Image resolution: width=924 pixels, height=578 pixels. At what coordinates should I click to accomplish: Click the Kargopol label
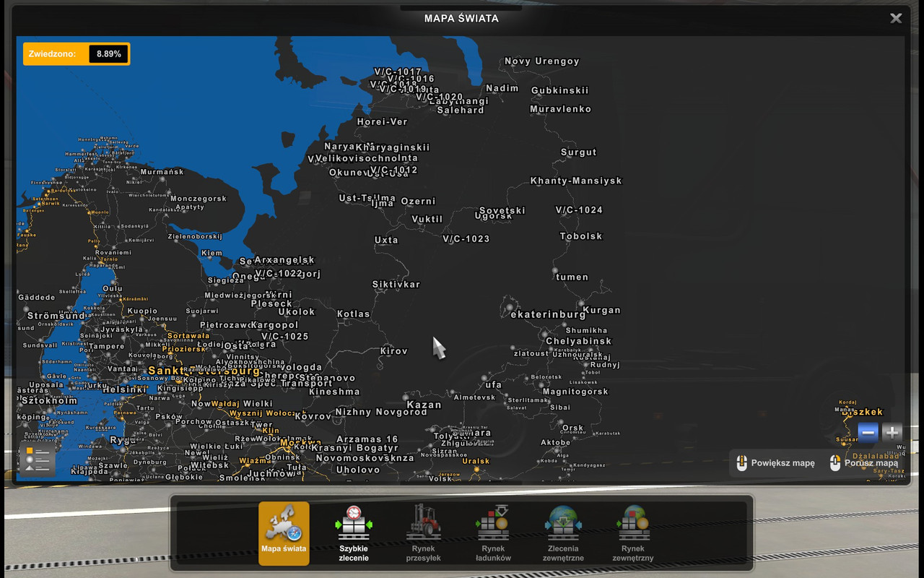pos(275,325)
